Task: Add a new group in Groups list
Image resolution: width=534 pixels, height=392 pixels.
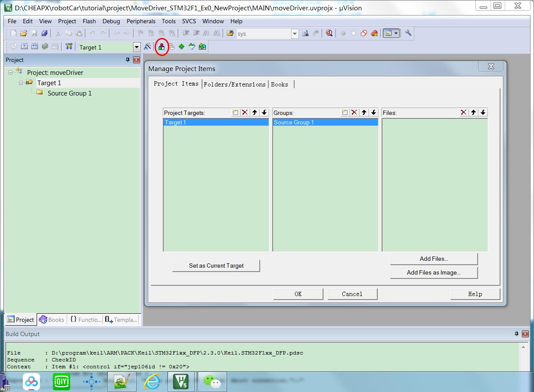Action: [x=345, y=112]
